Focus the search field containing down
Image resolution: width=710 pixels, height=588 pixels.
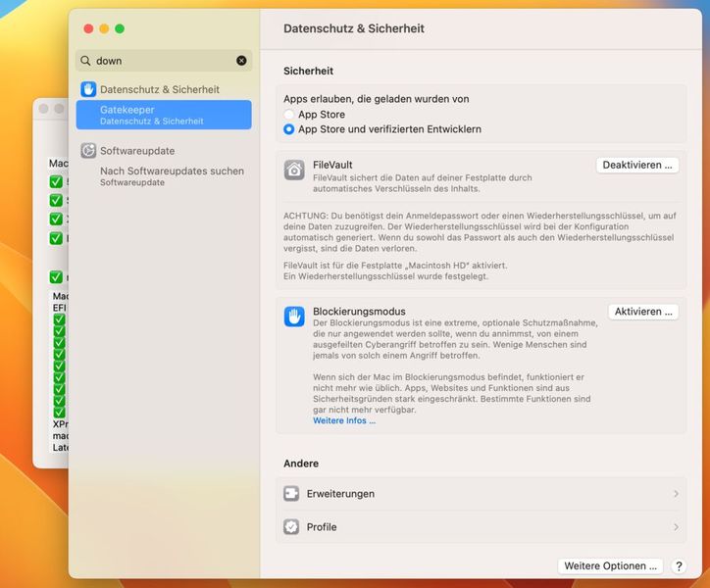[164, 61]
